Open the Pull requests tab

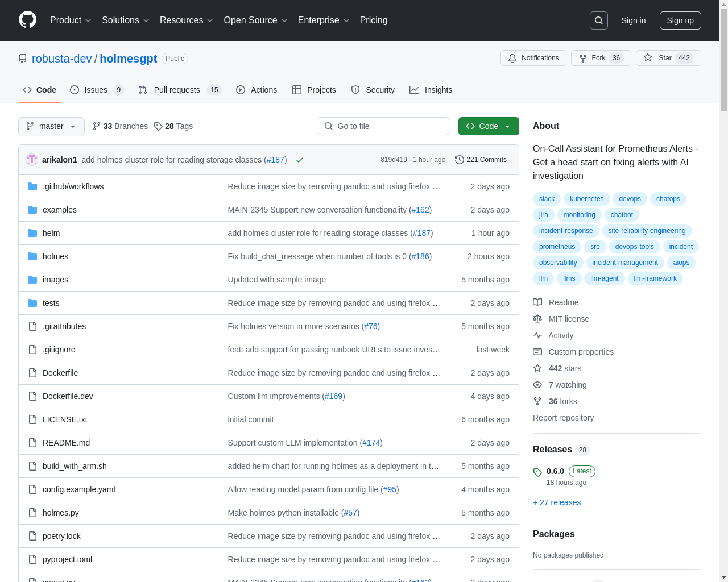(180, 90)
